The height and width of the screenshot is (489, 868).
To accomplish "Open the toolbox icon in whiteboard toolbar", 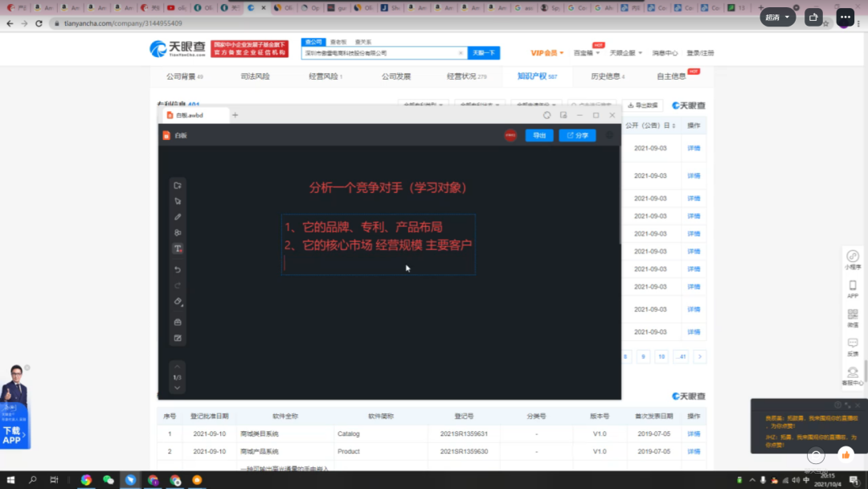I will click(x=178, y=323).
